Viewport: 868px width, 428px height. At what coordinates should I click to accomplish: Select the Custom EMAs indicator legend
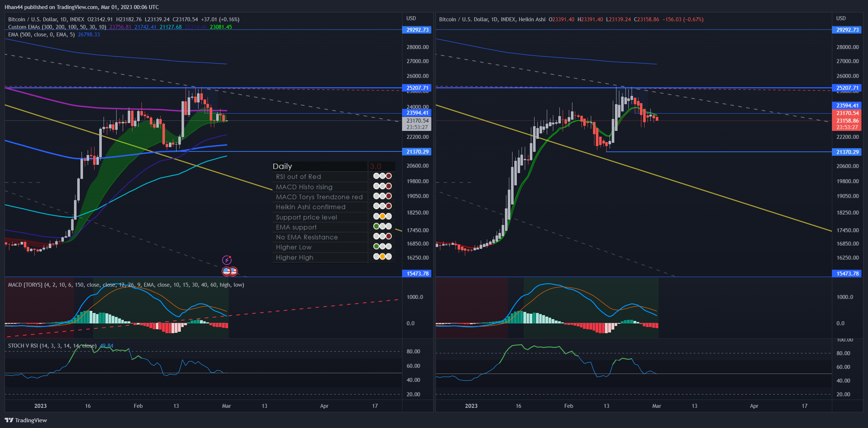click(x=57, y=27)
